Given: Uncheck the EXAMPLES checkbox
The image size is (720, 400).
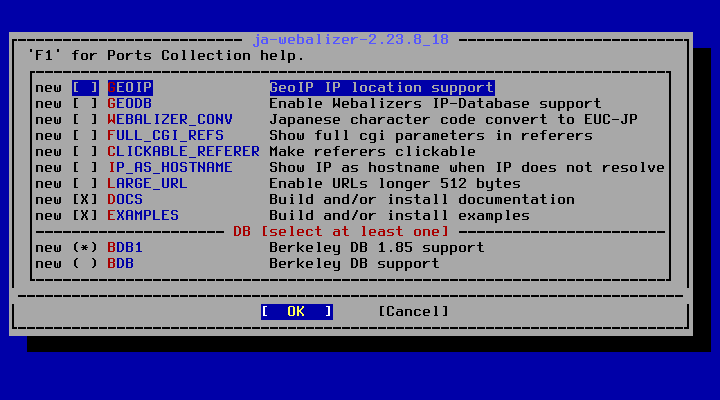Looking at the screenshot, I should point(85,215).
